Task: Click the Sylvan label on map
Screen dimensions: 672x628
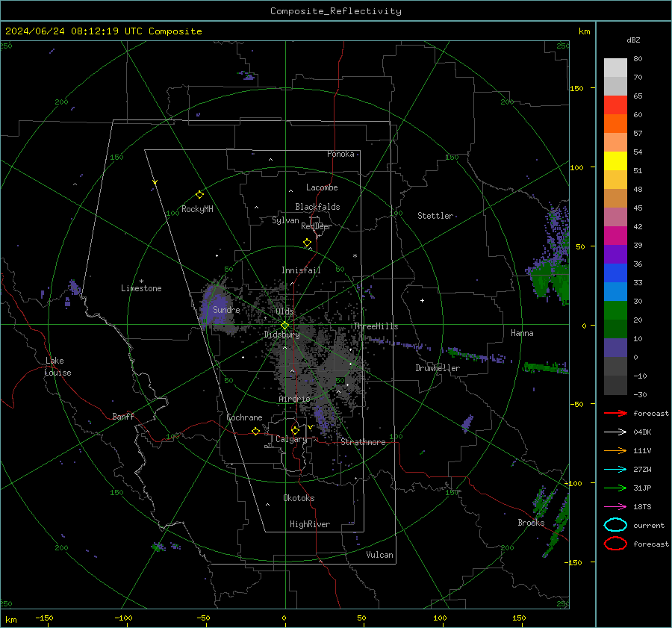Action: [x=285, y=221]
